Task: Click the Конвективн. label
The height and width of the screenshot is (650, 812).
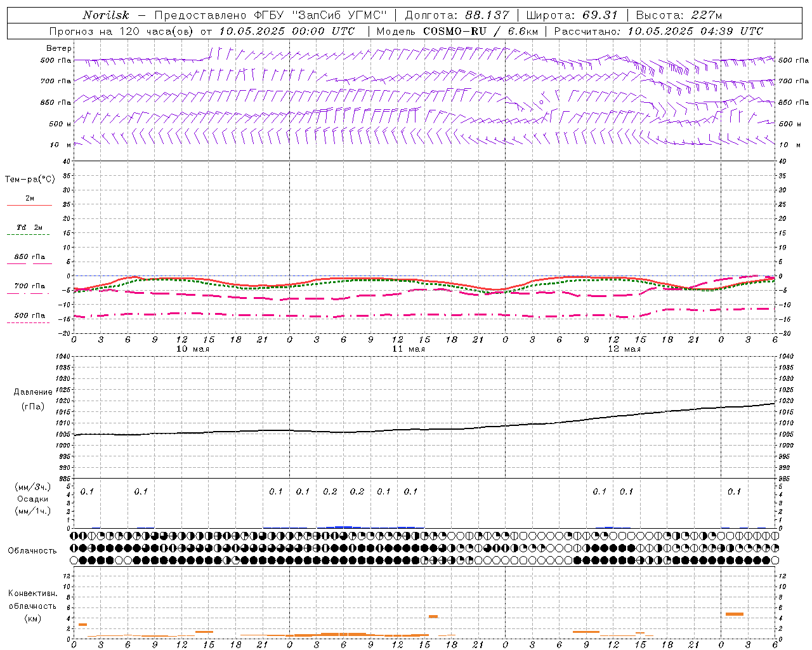Action: [32, 594]
